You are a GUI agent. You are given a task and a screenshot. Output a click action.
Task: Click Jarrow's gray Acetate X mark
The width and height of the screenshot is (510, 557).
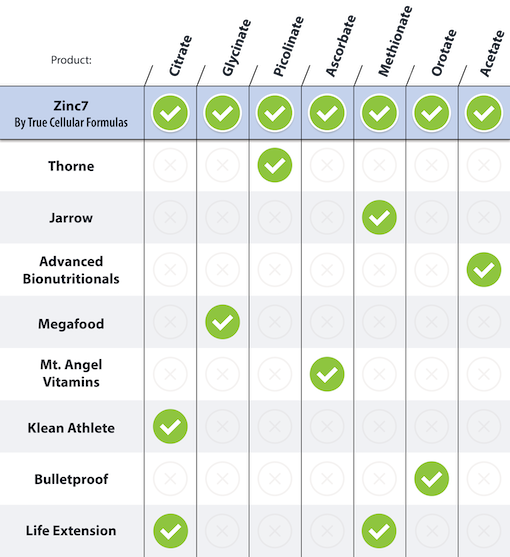484,217
